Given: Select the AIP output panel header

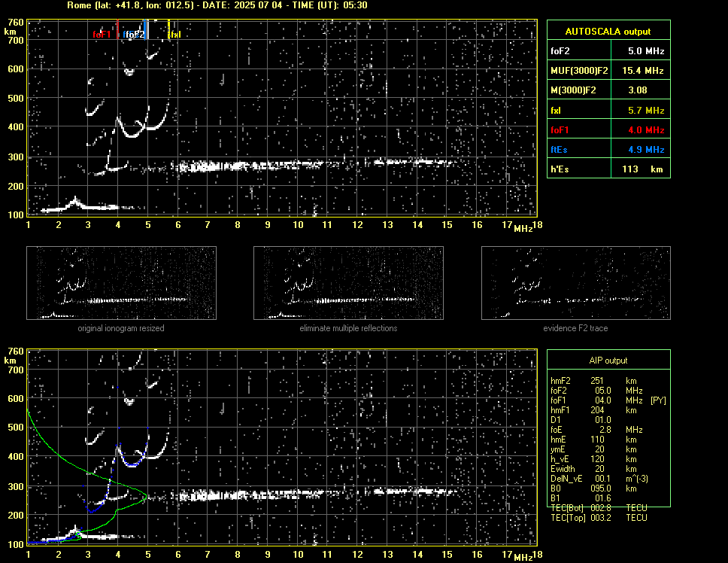Looking at the screenshot, I should [x=608, y=361].
